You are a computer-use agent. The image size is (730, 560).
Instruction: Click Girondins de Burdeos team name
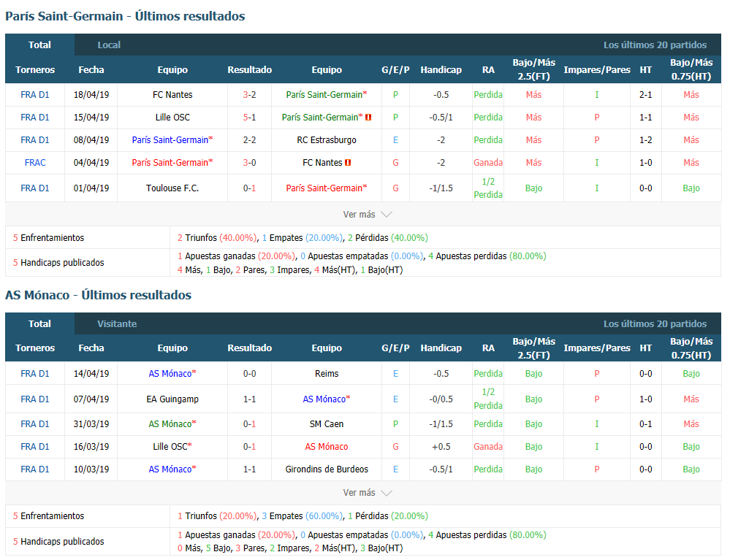tap(327, 469)
